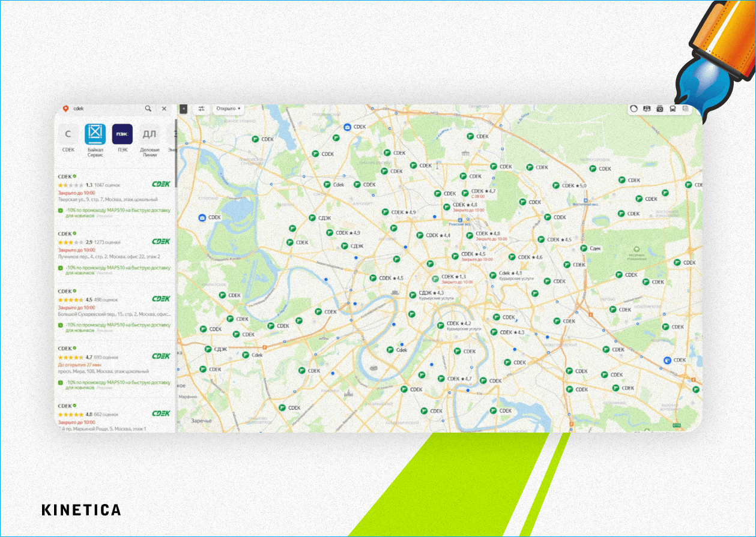
Task: Toggle the traffic layer ring icon
Action: pyautogui.click(x=634, y=109)
